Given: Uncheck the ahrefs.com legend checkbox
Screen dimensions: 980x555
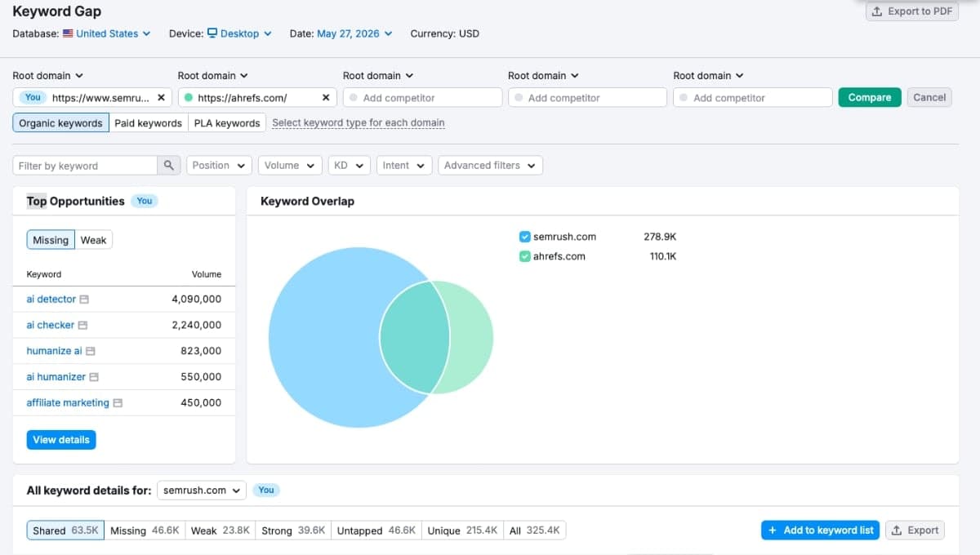Looking at the screenshot, I should 525,256.
